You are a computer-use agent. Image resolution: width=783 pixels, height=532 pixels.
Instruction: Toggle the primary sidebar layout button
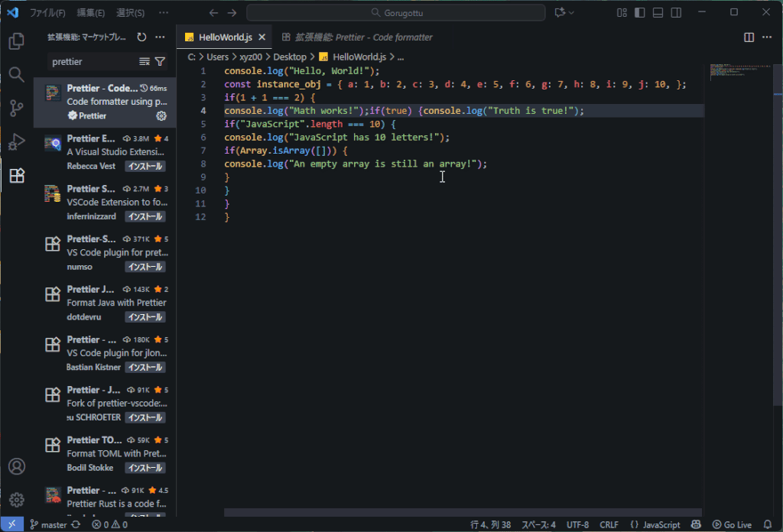tap(639, 12)
